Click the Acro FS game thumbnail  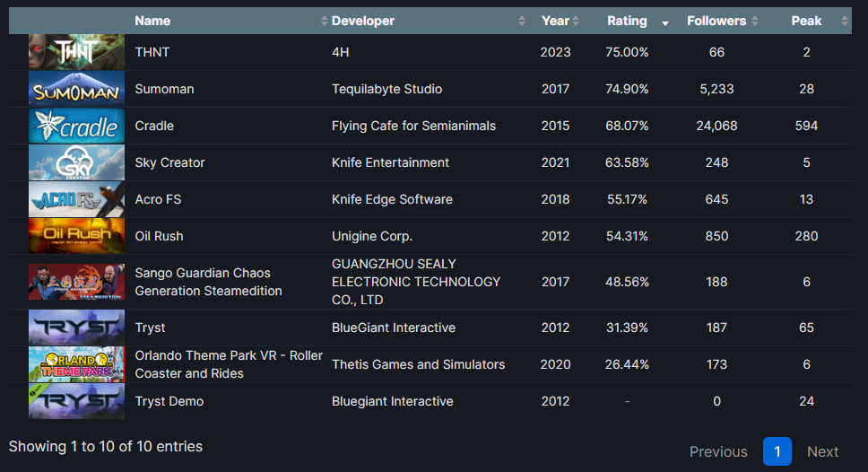(76, 199)
